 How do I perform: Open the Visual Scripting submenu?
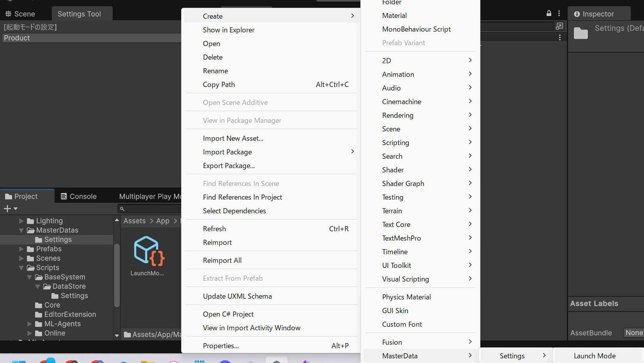(x=420, y=279)
